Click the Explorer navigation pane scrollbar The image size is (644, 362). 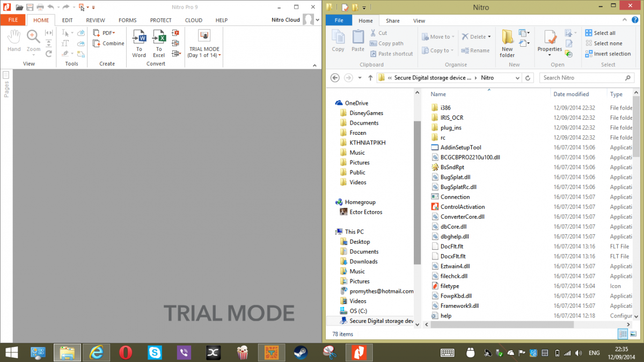pyautogui.click(x=416, y=192)
